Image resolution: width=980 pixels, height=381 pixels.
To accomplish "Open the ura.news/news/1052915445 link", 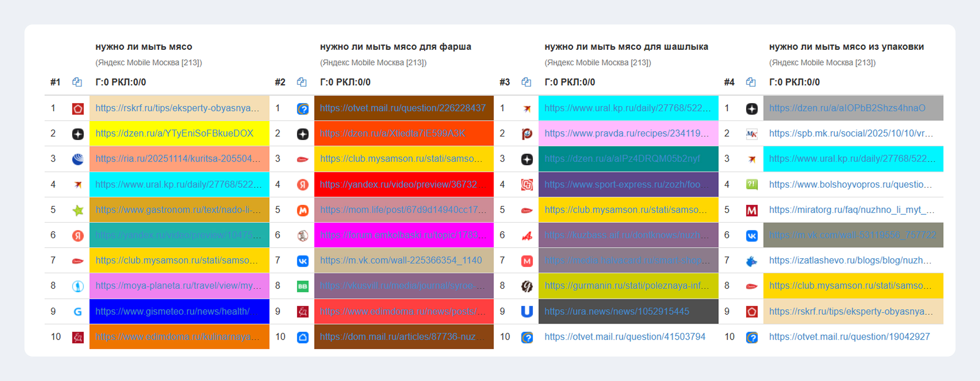I will point(617,311).
